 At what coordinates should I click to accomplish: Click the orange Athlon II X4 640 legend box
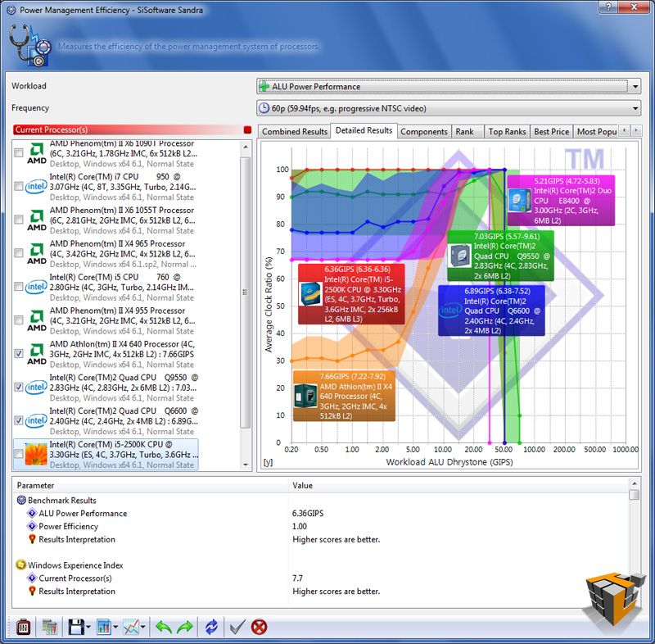coord(344,396)
